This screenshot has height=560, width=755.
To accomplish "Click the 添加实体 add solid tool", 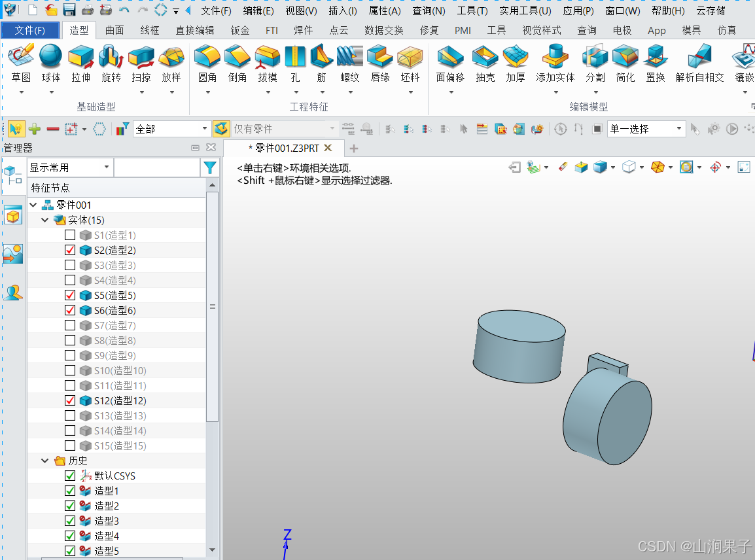I will click(x=555, y=63).
